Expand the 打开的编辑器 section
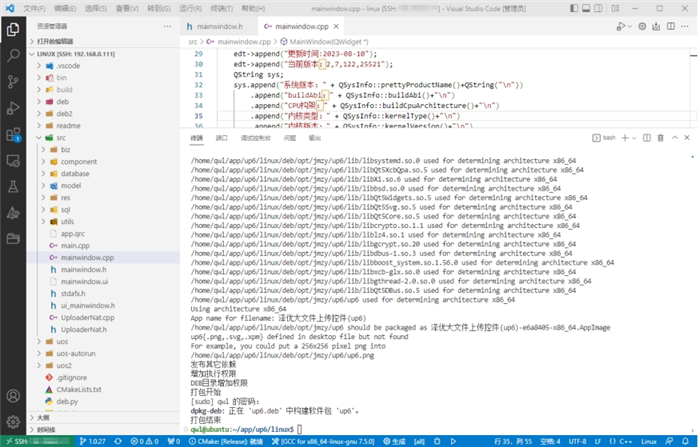 click(60, 41)
